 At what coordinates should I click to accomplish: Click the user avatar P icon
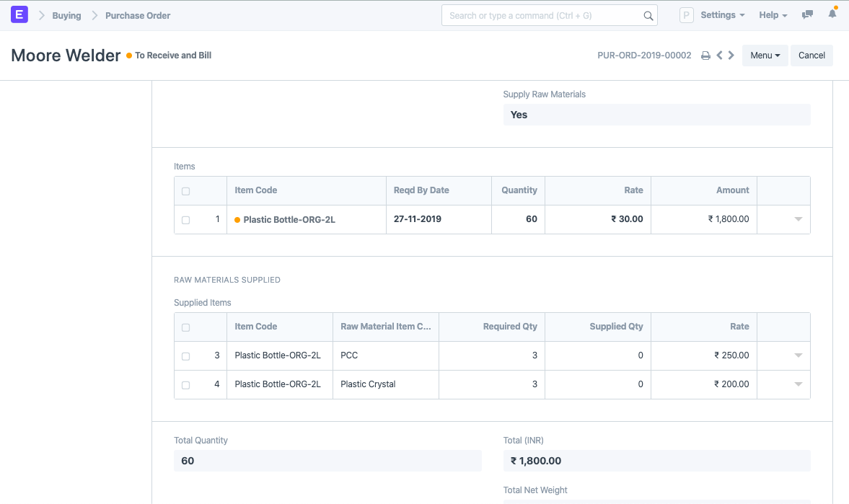coord(687,15)
